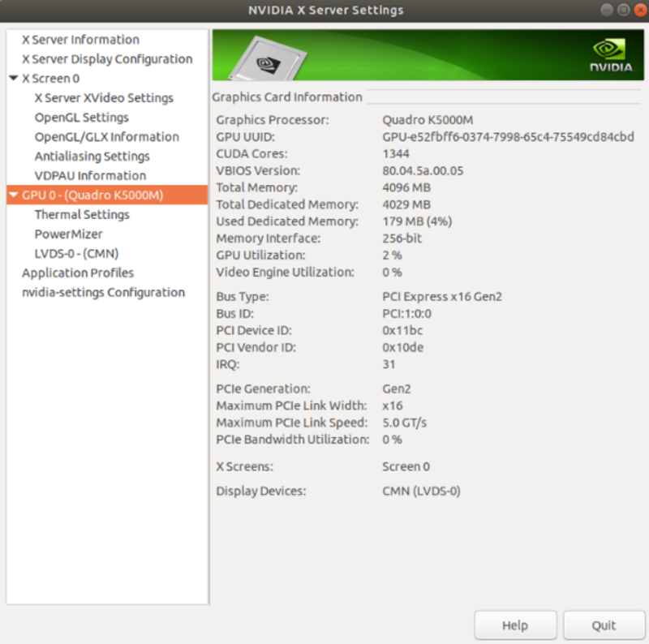Image resolution: width=649 pixels, height=644 pixels.
Task: Go to OpenGL Settings
Action: 81,118
